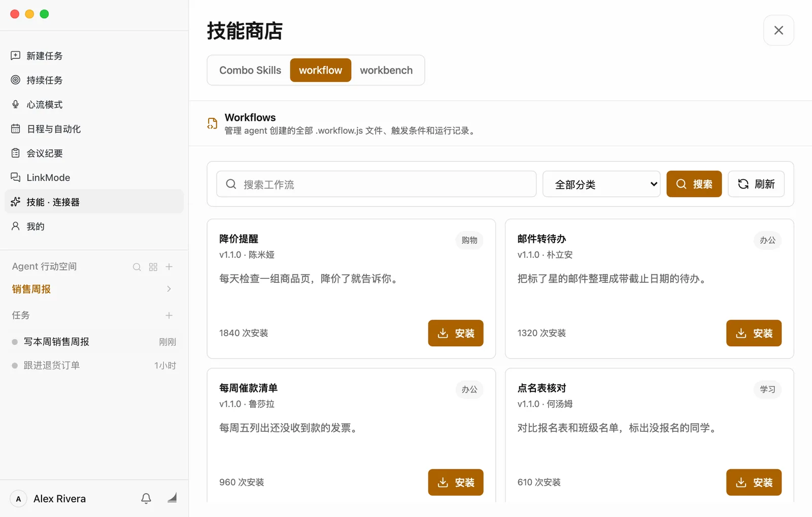Expand the 销售周报 workspace chevron

click(x=169, y=289)
